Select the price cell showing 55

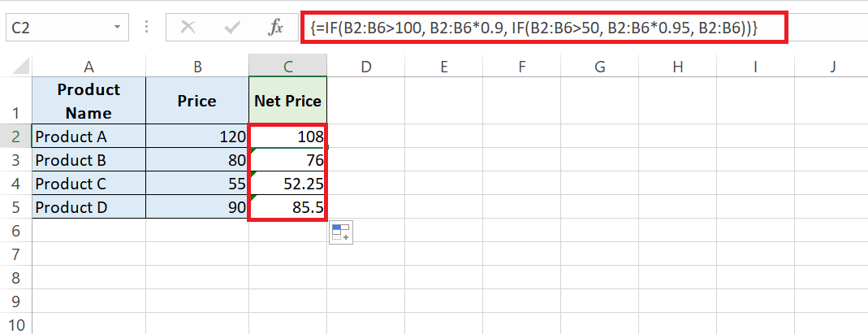click(x=197, y=184)
